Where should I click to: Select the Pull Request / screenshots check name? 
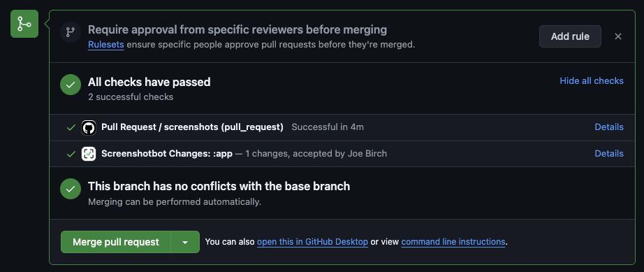(x=192, y=127)
